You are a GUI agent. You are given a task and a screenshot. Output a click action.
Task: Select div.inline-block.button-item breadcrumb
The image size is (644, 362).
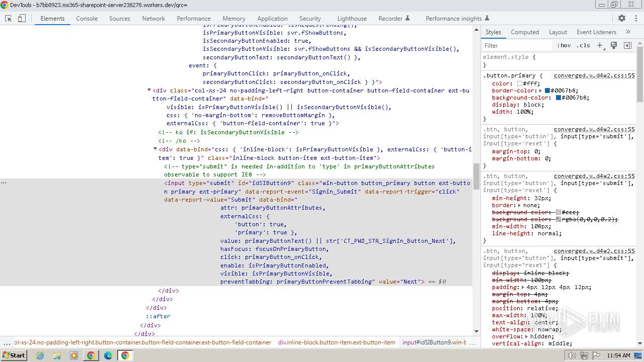337,342
